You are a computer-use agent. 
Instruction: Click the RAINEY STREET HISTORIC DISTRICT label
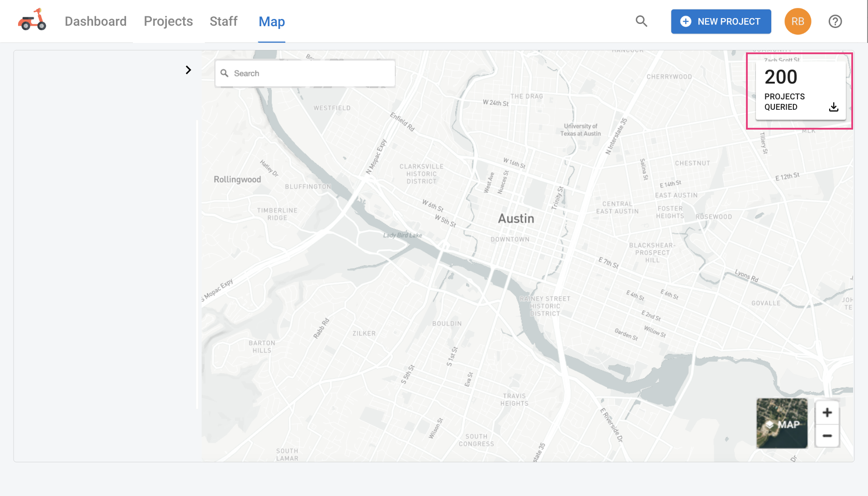[x=545, y=306]
